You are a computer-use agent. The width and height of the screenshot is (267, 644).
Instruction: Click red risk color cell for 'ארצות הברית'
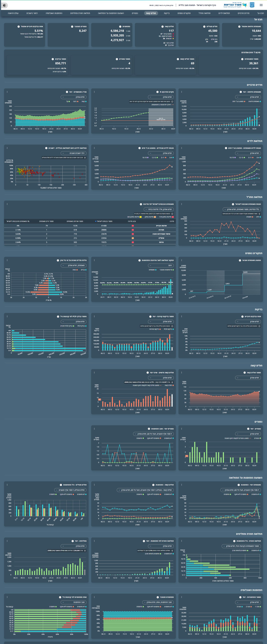[133, 226]
